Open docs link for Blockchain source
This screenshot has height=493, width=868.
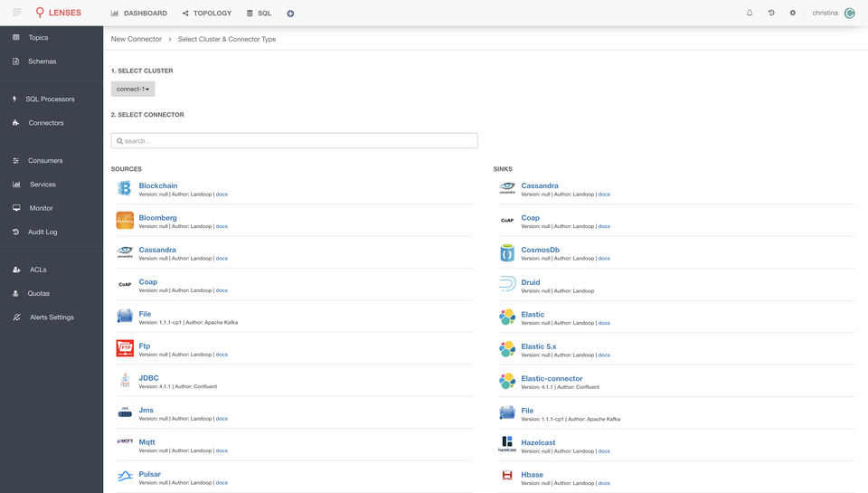(222, 194)
